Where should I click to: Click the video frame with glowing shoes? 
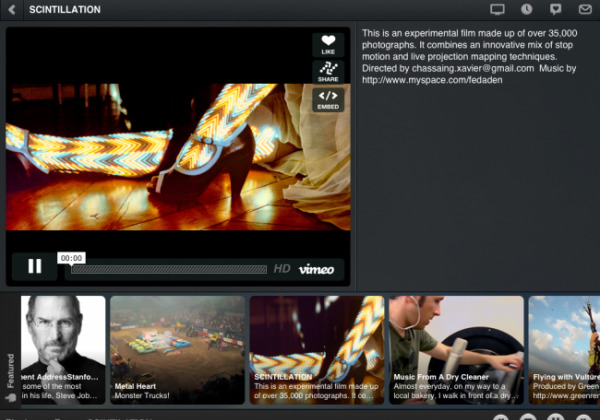(x=178, y=157)
